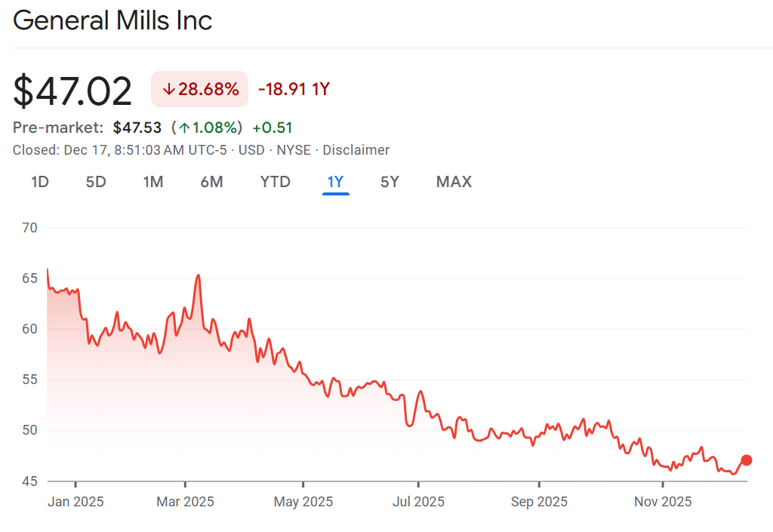
Task: Show the MAX history chart
Action: (454, 182)
